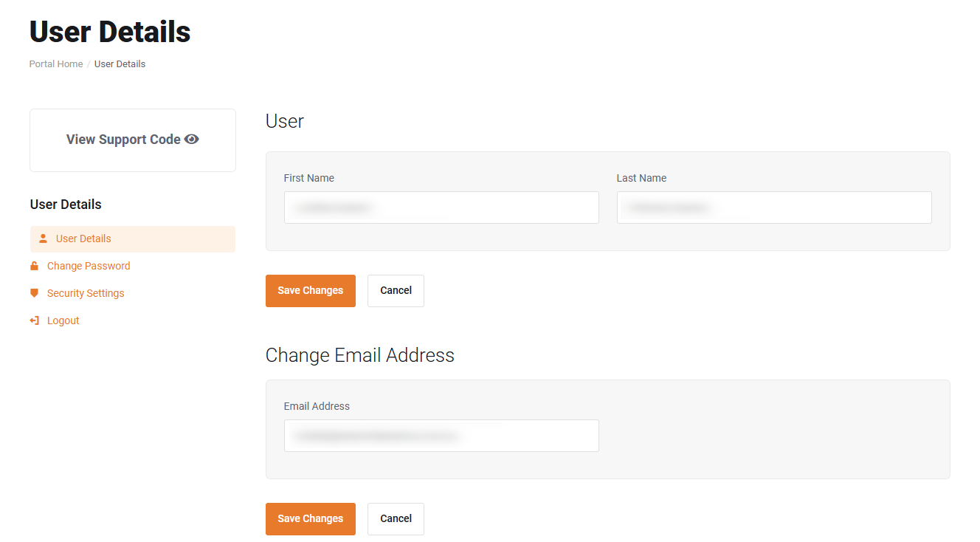Open the View Support Code panel text

(123, 140)
